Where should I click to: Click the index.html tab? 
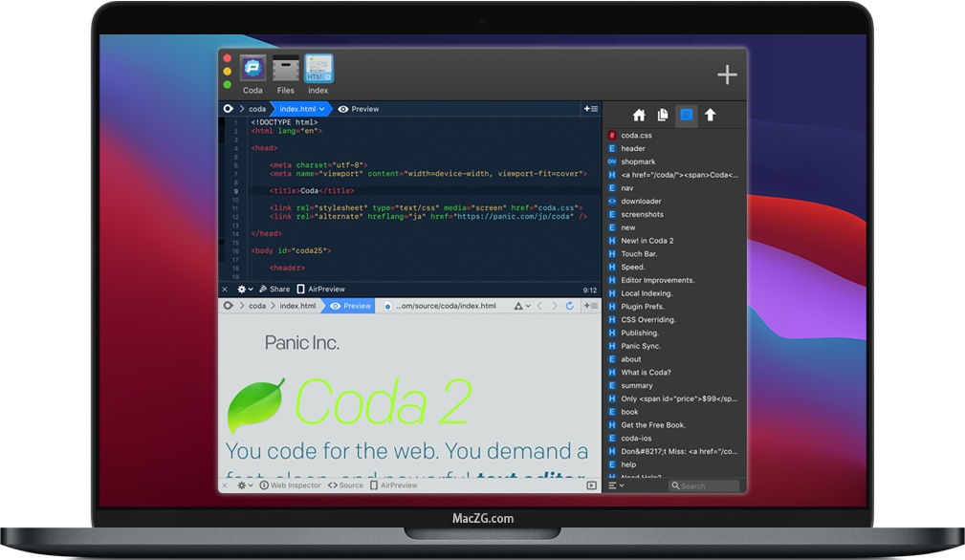tap(296, 108)
